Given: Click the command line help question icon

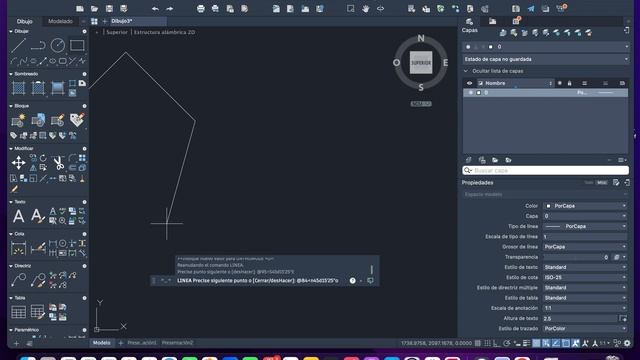Looking at the screenshot, I should [352, 281].
